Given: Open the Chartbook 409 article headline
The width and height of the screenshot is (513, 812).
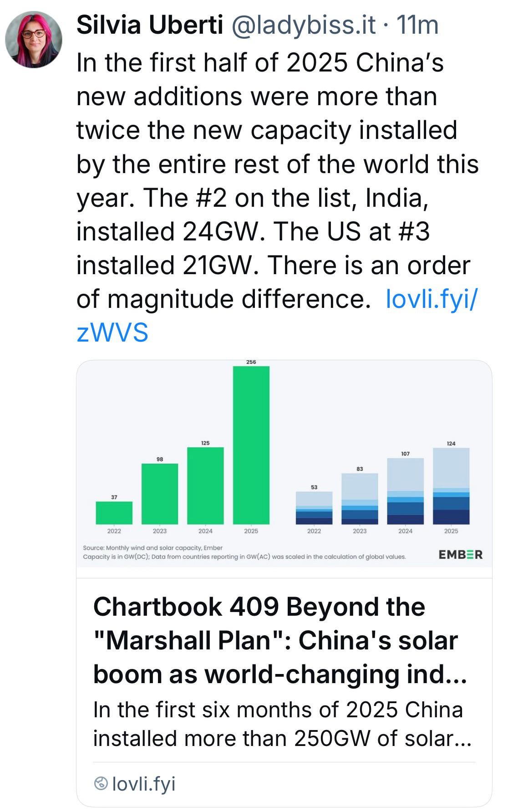Looking at the screenshot, I should (280, 640).
